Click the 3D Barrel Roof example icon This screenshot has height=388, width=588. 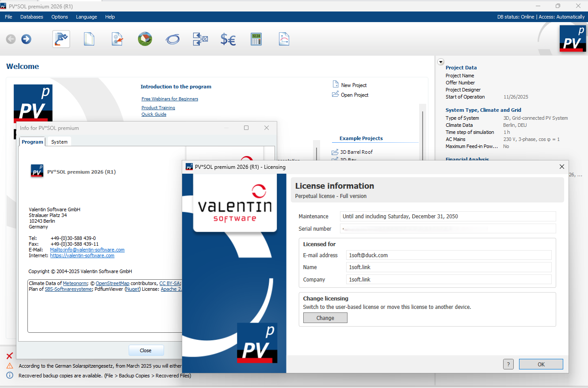point(335,152)
